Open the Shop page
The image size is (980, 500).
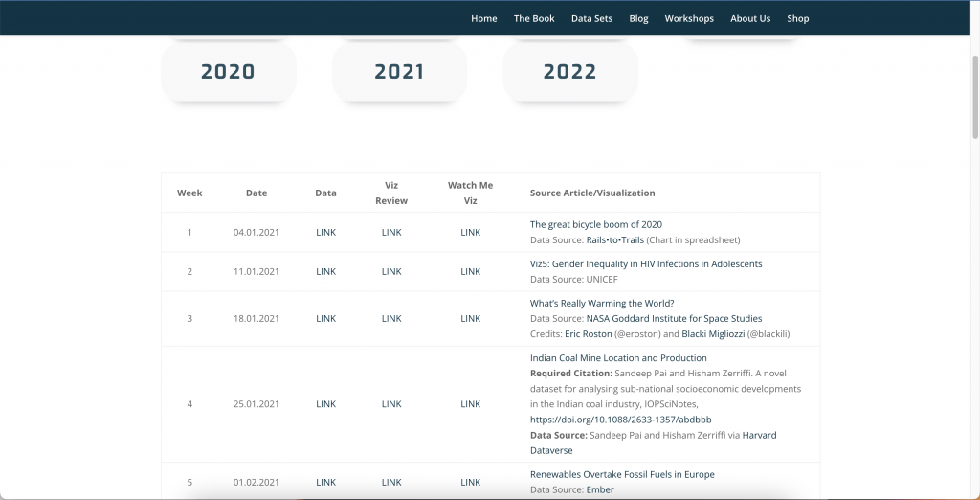pyautogui.click(x=797, y=18)
